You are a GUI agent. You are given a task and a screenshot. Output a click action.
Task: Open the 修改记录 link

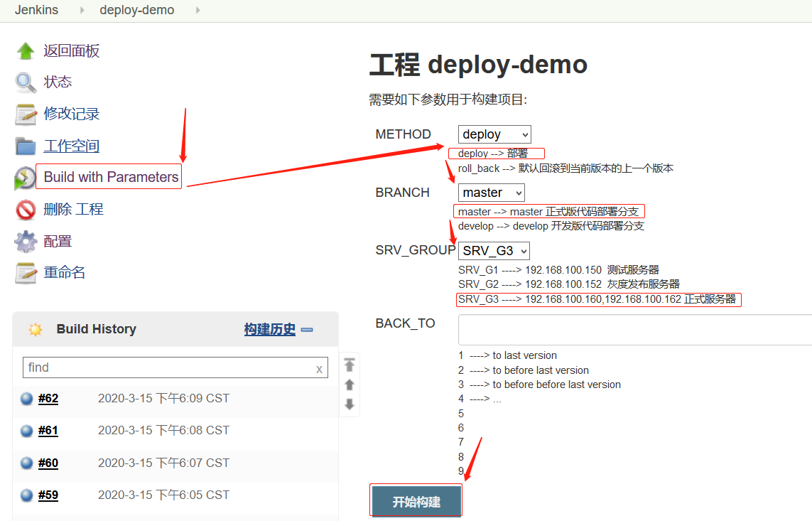[72, 114]
